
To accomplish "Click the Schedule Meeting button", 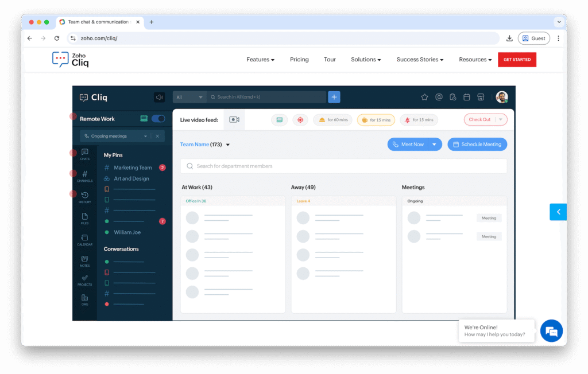I will 477,145.
